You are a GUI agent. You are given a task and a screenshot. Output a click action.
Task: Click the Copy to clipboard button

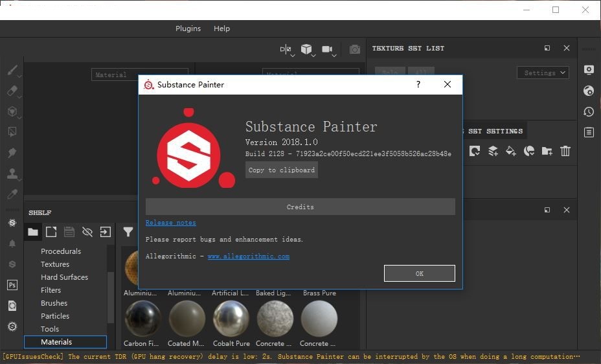(282, 170)
